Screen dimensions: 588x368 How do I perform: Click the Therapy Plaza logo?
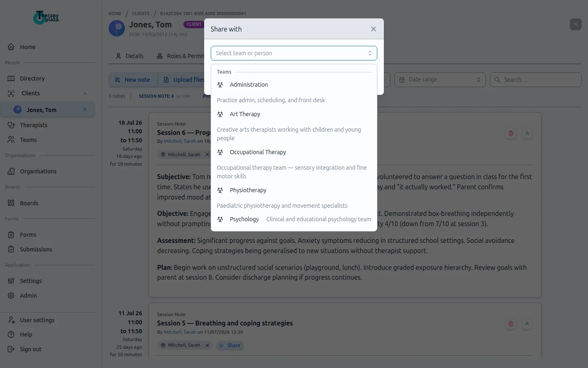pyautogui.click(x=46, y=17)
